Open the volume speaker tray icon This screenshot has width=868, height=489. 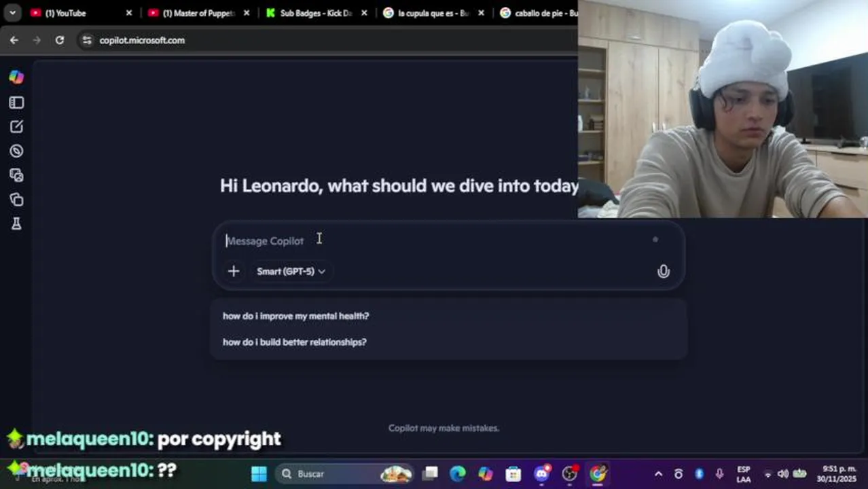[x=783, y=474]
